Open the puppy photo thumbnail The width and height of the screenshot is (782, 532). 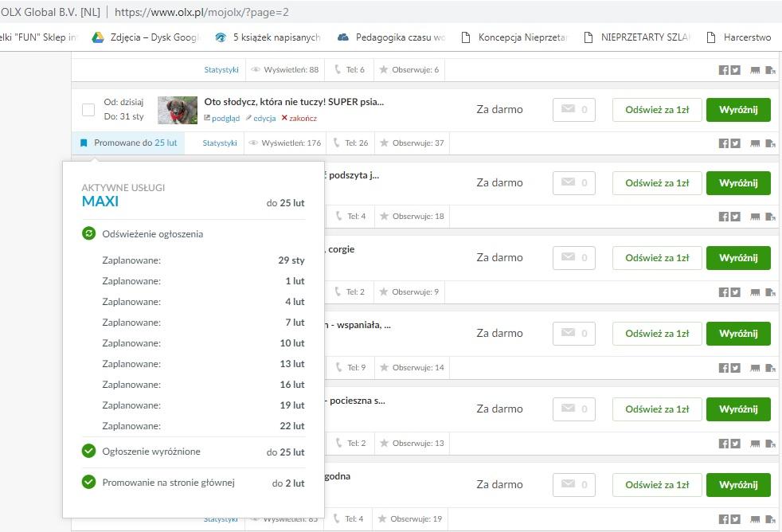[178, 110]
